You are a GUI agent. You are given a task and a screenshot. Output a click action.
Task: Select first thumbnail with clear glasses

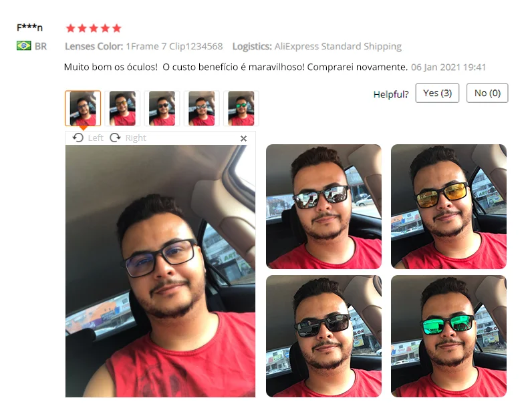pyautogui.click(x=83, y=108)
